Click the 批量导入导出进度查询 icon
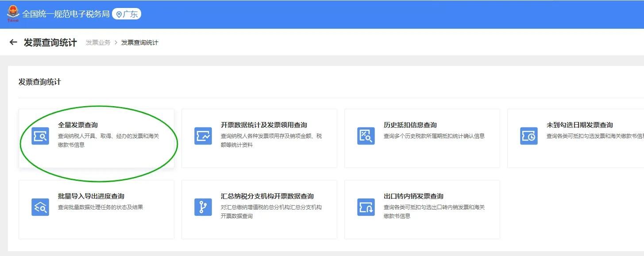644x256 pixels. (x=40, y=207)
